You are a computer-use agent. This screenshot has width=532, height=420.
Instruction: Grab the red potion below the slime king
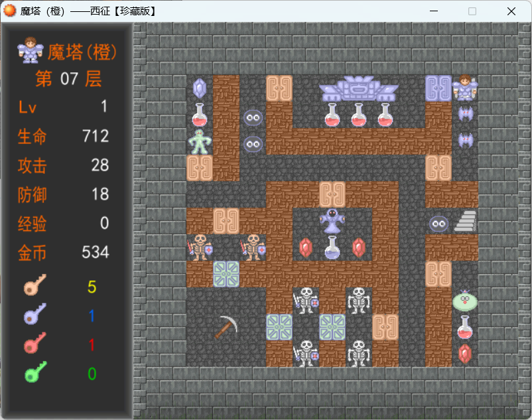(x=465, y=327)
